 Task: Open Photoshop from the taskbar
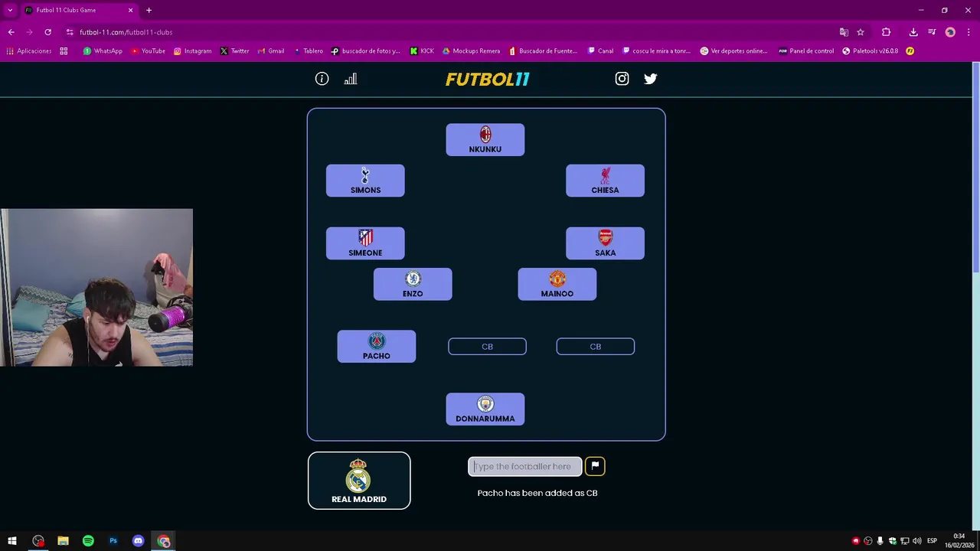pyautogui.click(x=113, y=541)
